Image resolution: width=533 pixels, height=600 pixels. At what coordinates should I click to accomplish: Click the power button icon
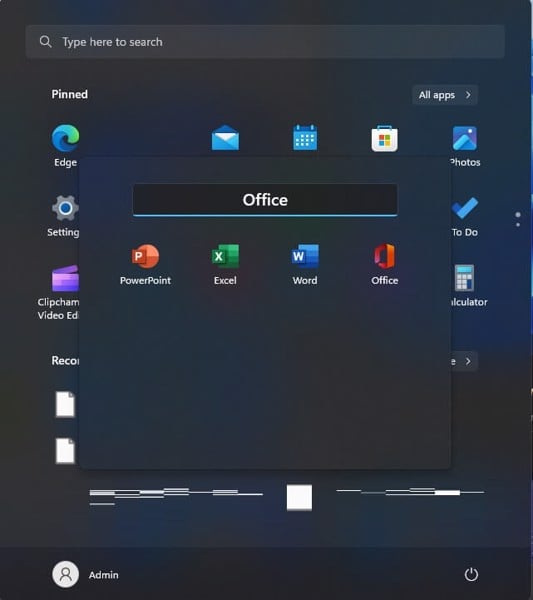click(x=471, y=574)
